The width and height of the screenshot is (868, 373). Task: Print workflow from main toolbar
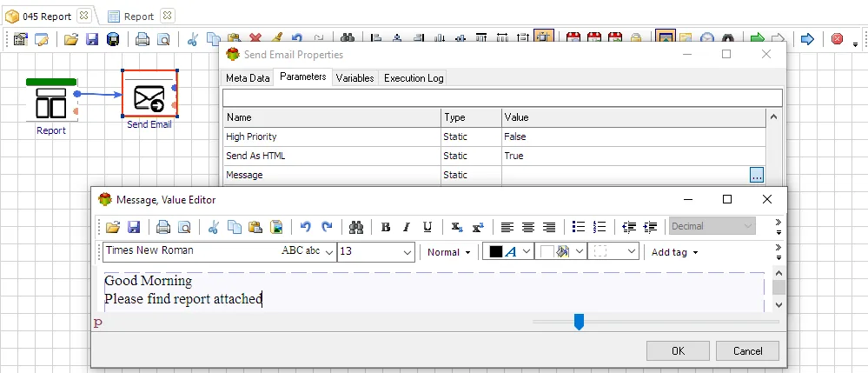[142, 39]
